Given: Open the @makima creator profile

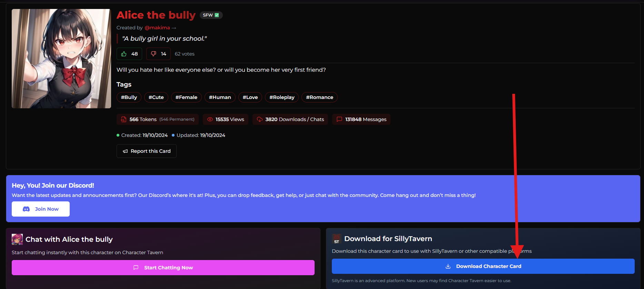Looking at the screenshot, I should [x=157, y=28].
